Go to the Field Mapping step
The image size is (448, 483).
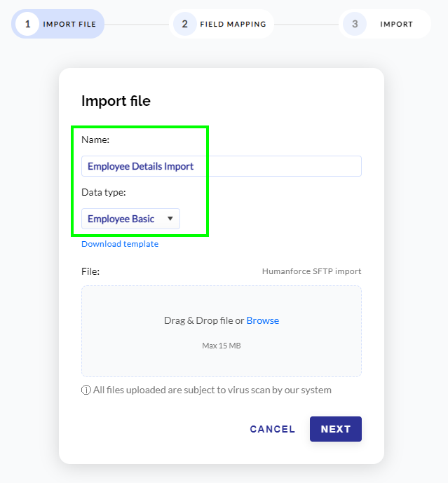pyautogui.click(x=233, y=24)
